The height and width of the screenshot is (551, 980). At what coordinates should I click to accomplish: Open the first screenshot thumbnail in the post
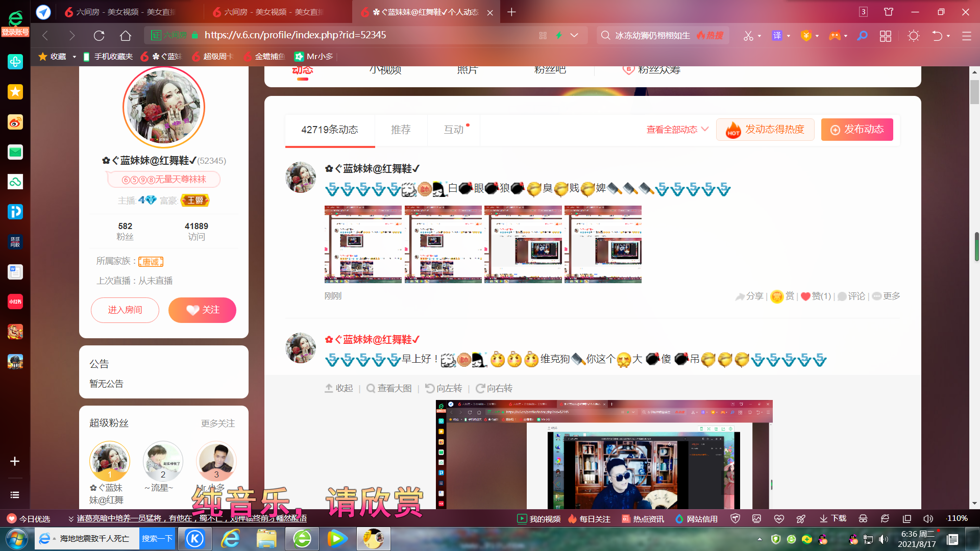[363, 244]
